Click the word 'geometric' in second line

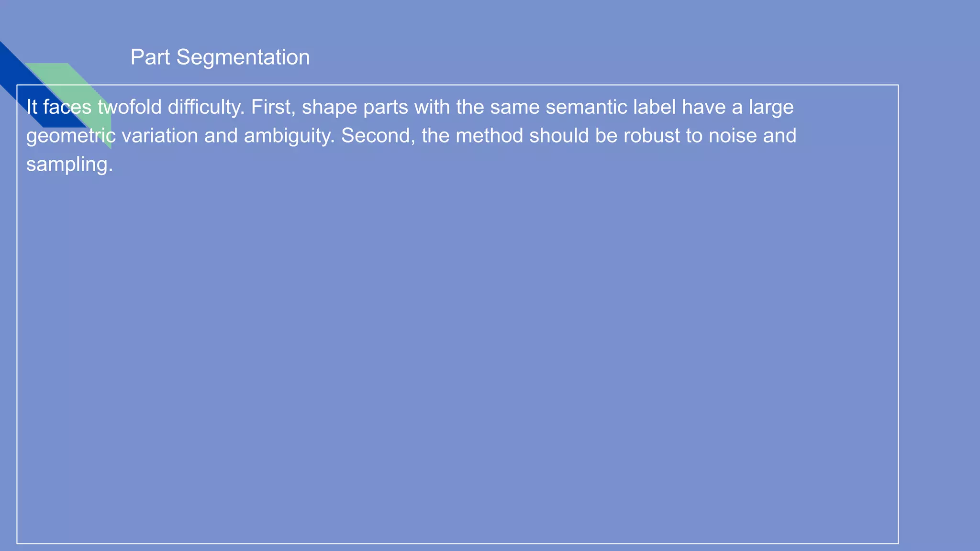coord(71,136)
